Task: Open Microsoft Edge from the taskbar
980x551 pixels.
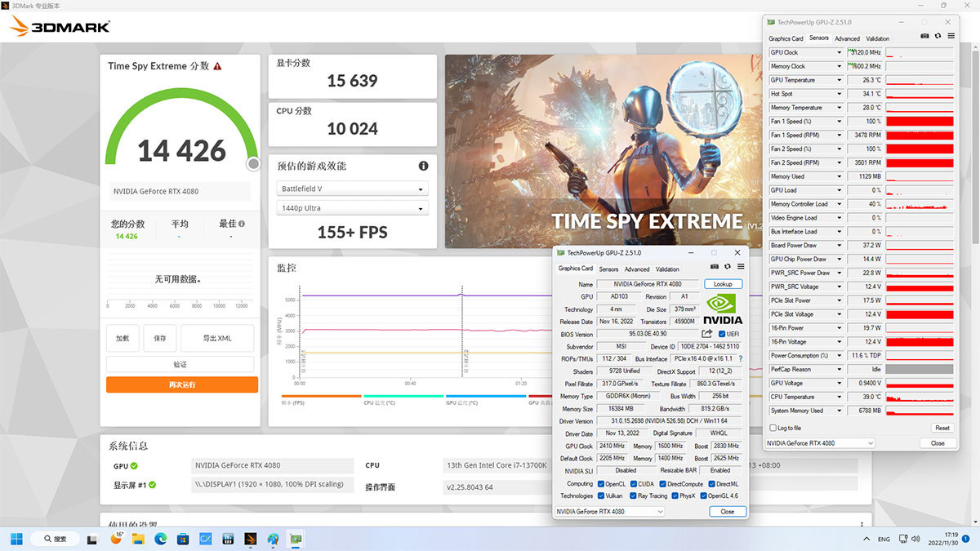Action: (x=160, y=539)
